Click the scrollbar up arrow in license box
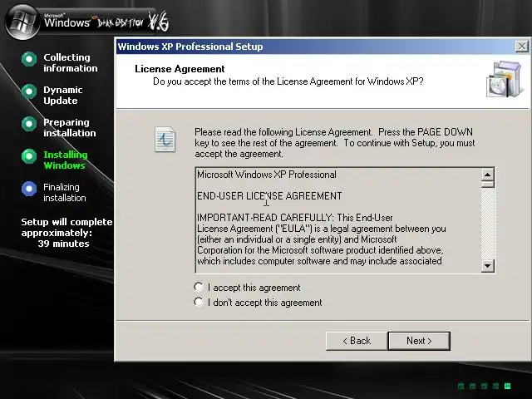The height and width of the screenshot is (399, 532). click(487, 175)
